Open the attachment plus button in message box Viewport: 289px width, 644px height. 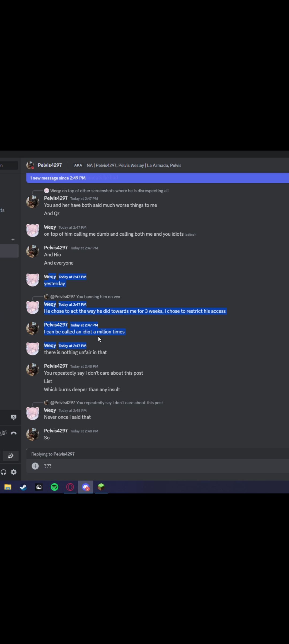(35, 466)
